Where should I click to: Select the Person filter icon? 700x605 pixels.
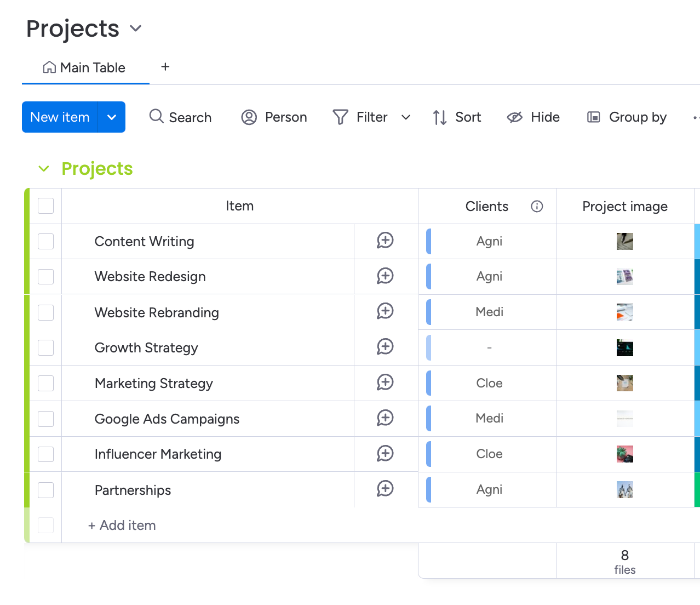click(x=249, y=117)
